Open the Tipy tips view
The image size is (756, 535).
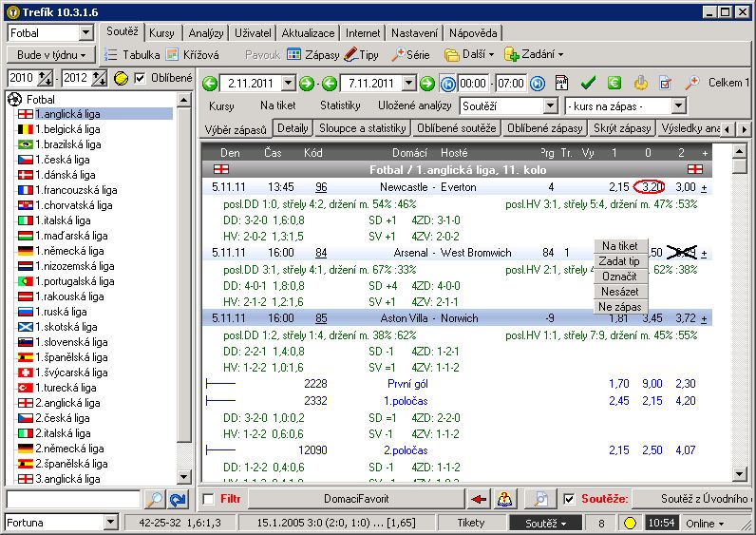click(362, 54)
